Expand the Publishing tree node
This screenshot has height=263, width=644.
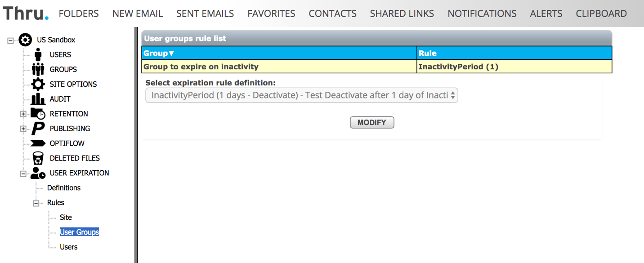(23, 129)
